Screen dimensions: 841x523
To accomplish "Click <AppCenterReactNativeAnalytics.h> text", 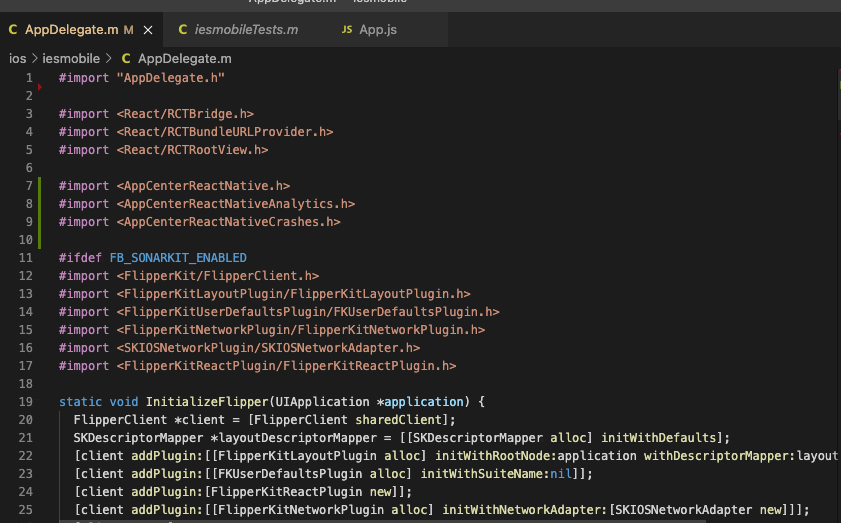I will click(236, 204).
